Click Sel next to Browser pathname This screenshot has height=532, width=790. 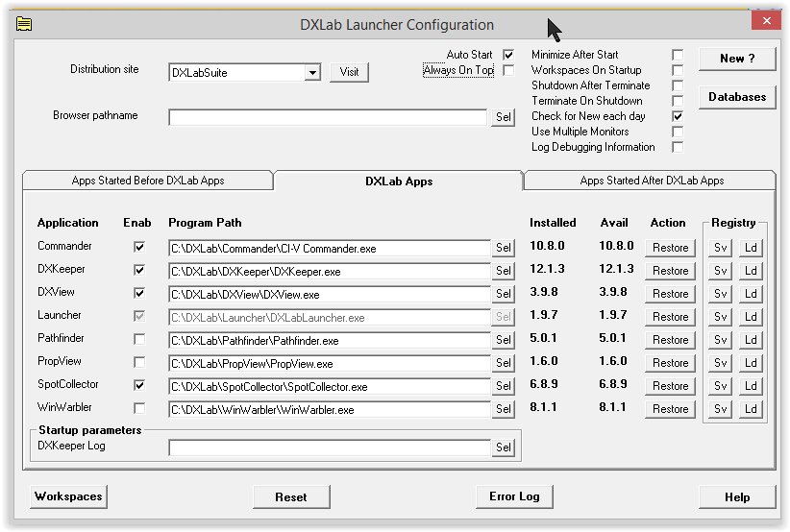pos(503,117)
